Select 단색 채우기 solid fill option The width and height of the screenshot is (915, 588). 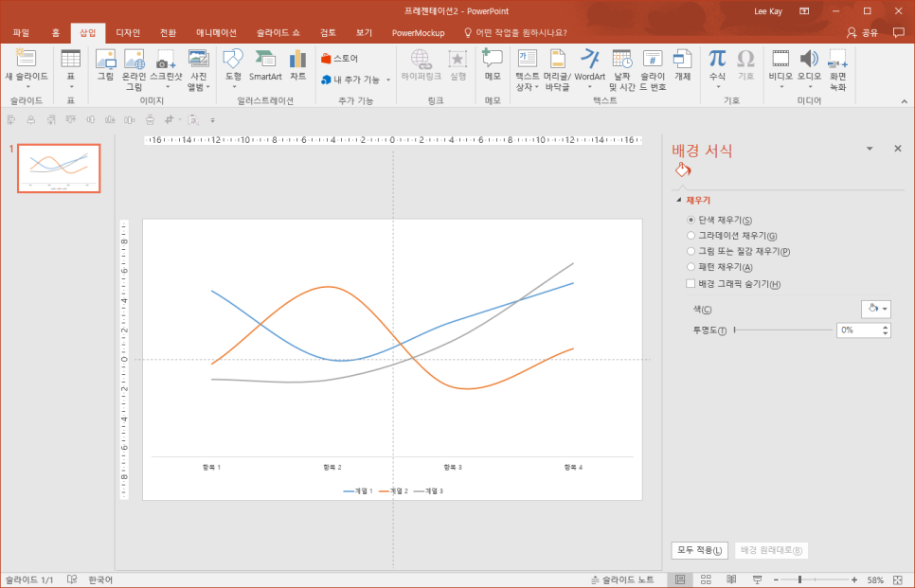click(x=691, y=220)
